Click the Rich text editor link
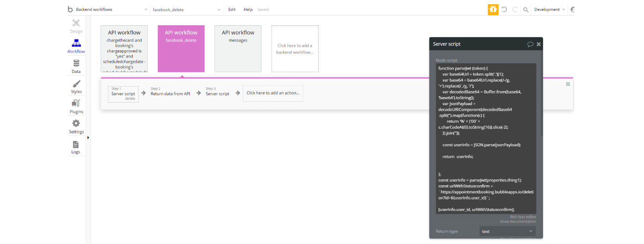Image resolution: width=644 pixels, height=244 pixels. tap(523, 217)
